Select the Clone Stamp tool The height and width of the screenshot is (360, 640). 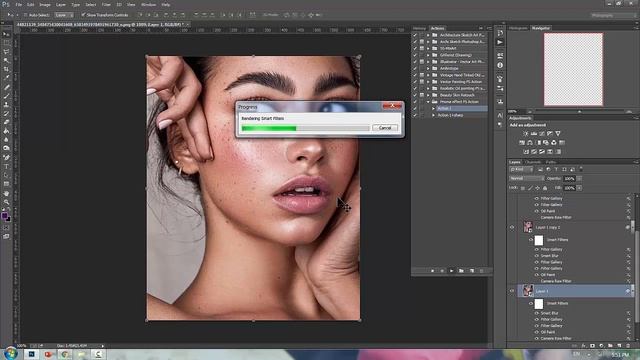point(6,104)
